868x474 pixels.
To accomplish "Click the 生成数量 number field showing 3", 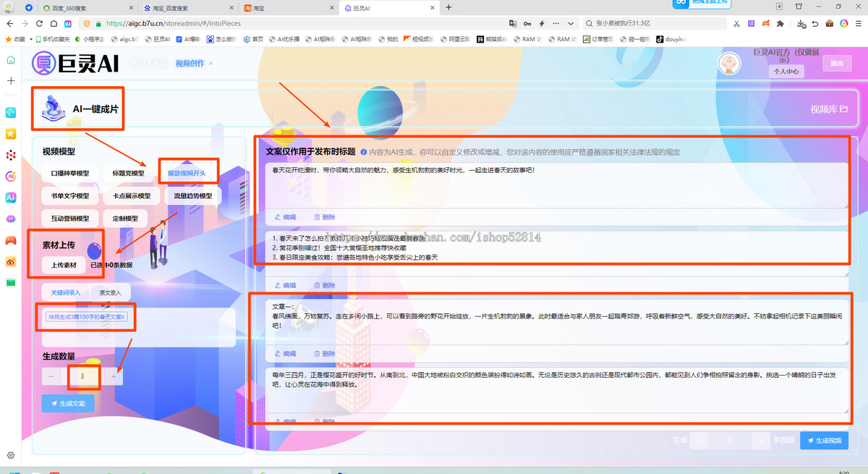I will [82, 376].
